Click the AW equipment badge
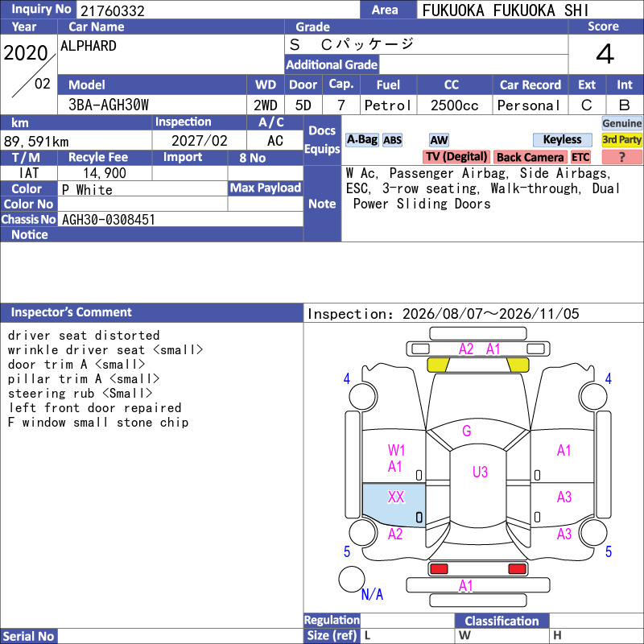644x644 pixels. click(x=439, y=140)
